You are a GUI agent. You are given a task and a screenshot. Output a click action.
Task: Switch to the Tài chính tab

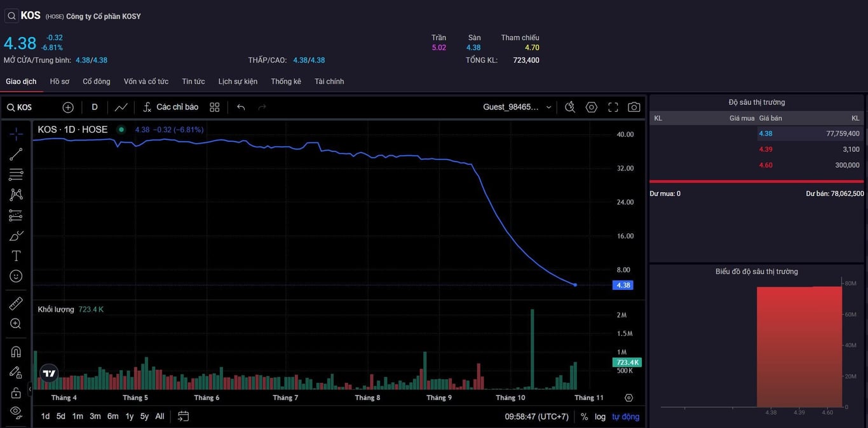[329, 81]
